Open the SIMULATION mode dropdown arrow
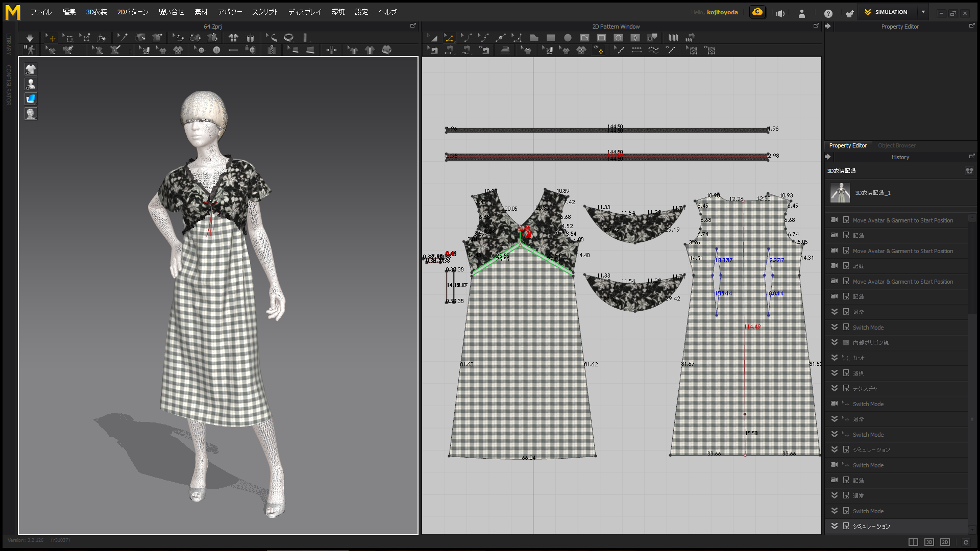This screenshot has height=551, width=980. pyautogui.click(x=923, y=12)
